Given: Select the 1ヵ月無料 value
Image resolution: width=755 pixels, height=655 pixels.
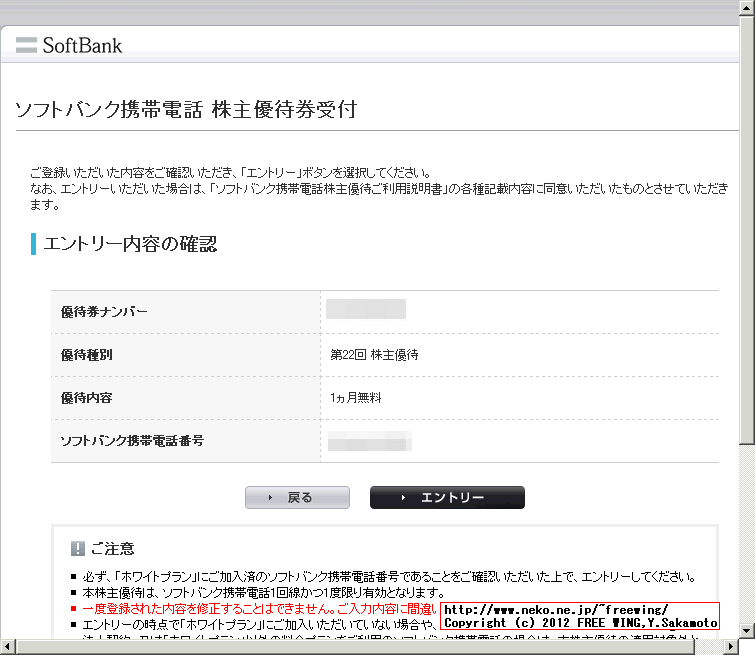Looking at the screenshot, I should pyautogui.click(x=355, y=398).
